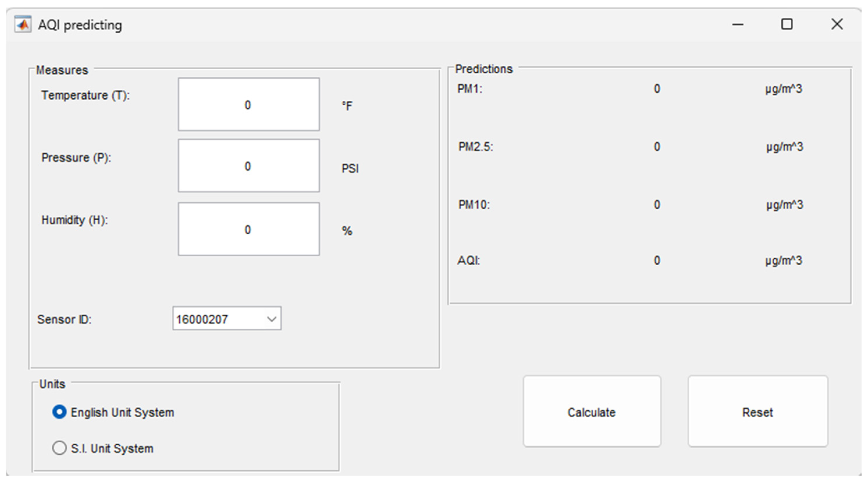This screenshot has height=482, width=868.
Task: Click inside the Pressure (P) input box
Action: 249,166
